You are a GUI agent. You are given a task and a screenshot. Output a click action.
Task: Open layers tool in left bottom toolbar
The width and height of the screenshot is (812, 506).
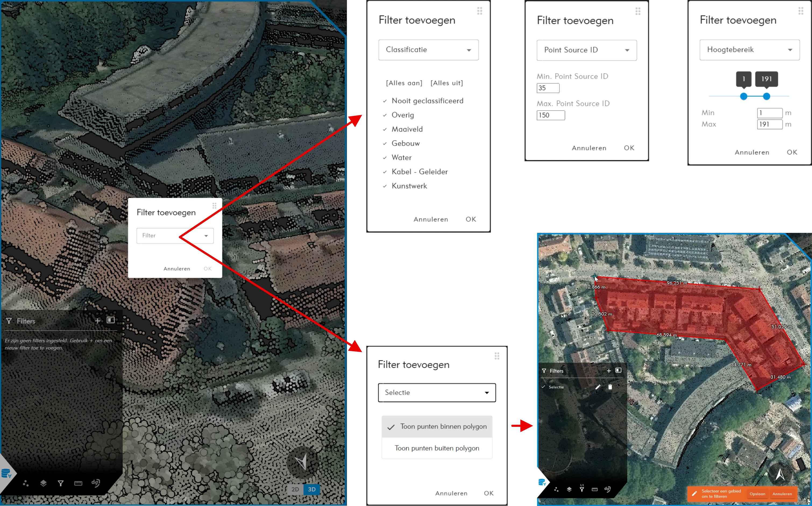click(x=43, y=483)
